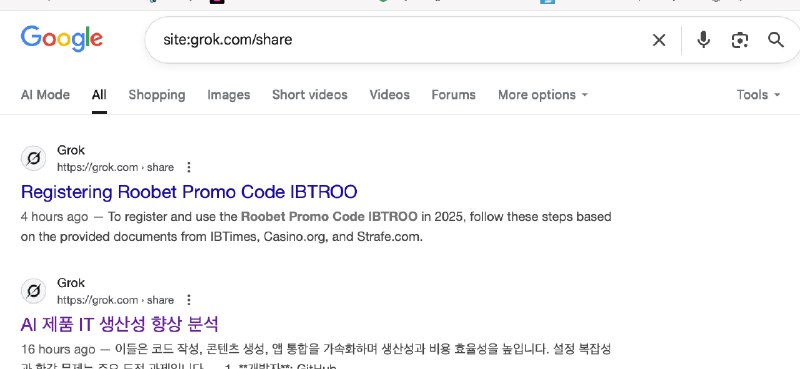Image resolution: width=800 pixels, height=369 pixels.
Task: Open Registering Roobet Promo Code IBTROO link
Action: (x=189, y=192)
